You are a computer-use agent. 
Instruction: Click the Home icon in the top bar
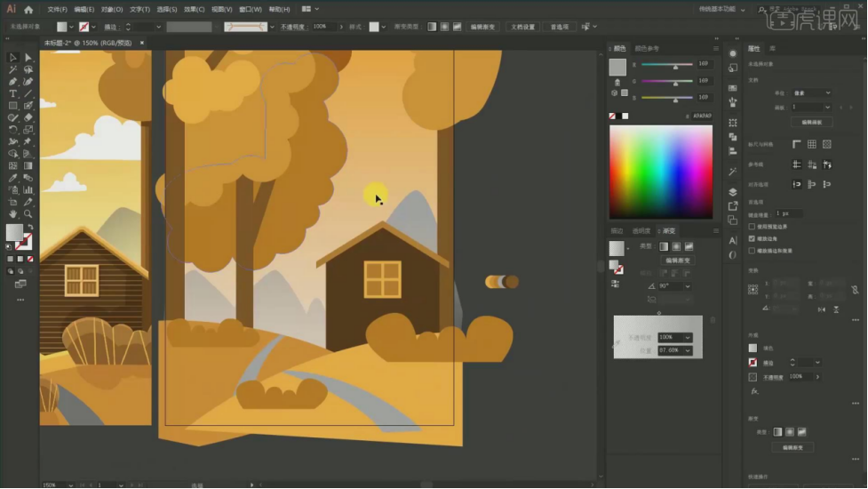pos(28,9)
